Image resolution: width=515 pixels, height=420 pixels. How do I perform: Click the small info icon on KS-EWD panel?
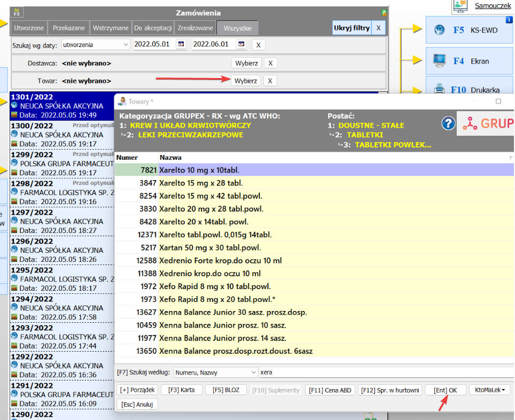point(509,20)
